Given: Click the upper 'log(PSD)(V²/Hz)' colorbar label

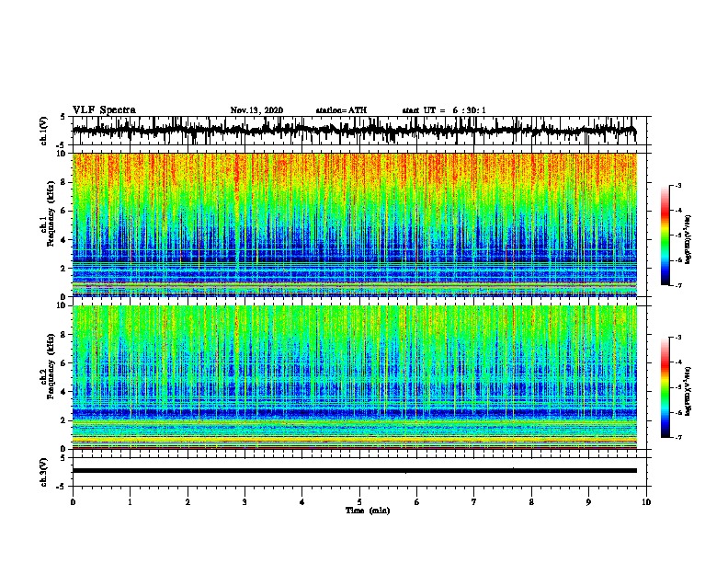Looking at the screenshot, I should click(x=688, y=239).
